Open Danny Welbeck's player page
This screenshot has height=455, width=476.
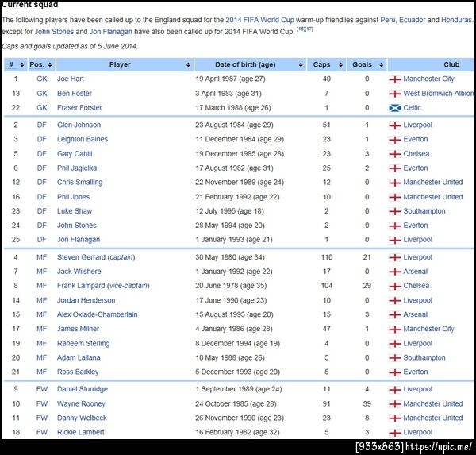(x=82, y=418)
